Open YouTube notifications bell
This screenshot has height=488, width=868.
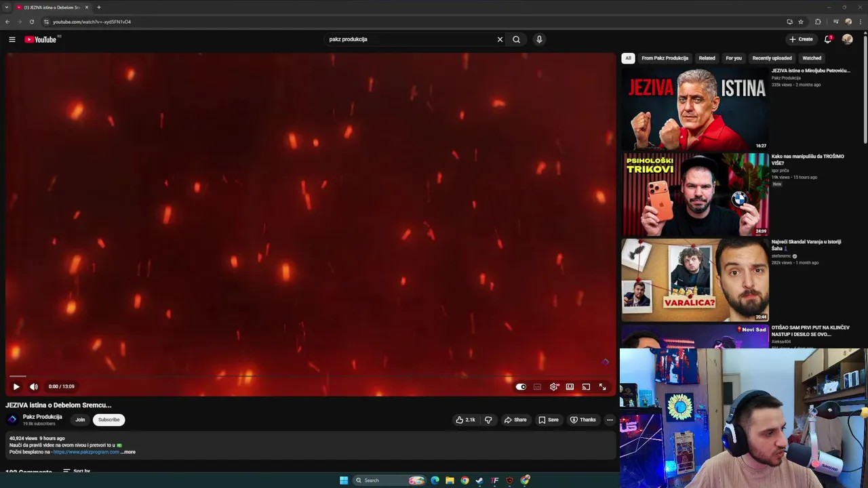click(x=828, y=39)
